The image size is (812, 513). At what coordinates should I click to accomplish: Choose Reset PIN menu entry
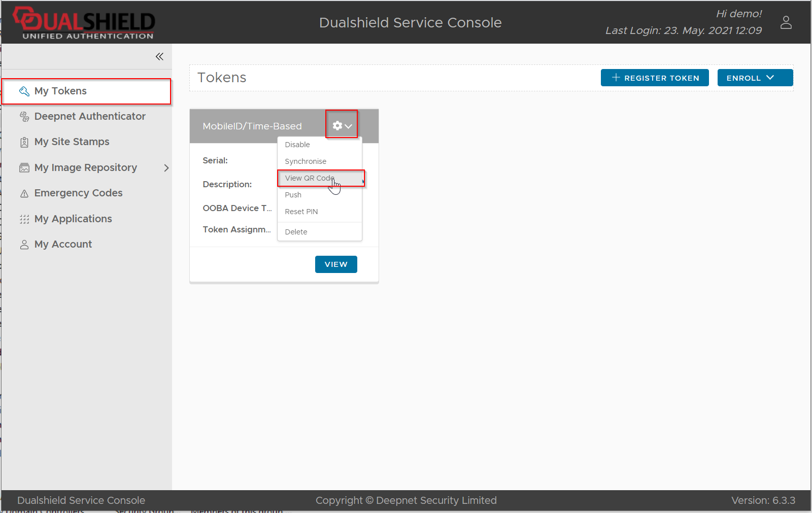(301, 212)
